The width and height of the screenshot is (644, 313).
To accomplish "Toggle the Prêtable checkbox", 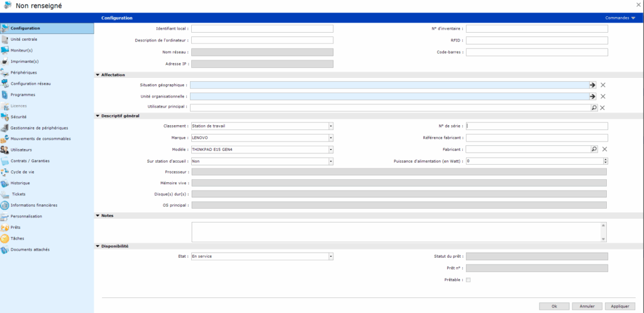I will click(x=468, y=280).
